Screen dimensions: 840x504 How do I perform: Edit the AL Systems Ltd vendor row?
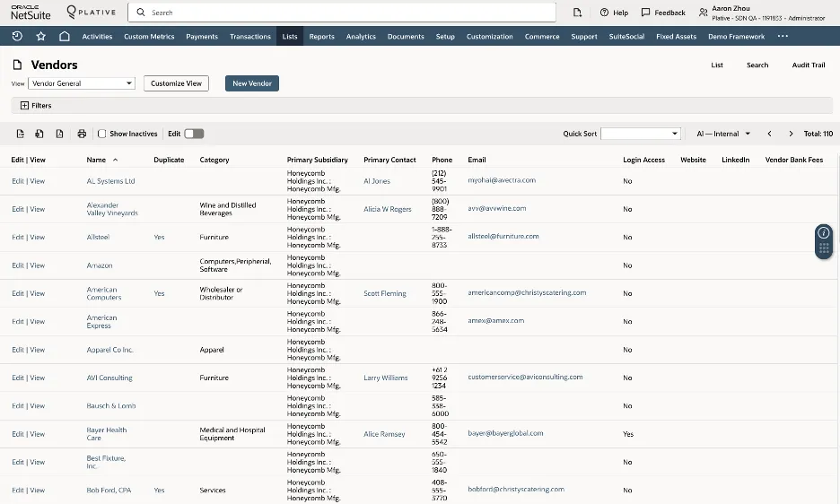[x=18, y=181]
